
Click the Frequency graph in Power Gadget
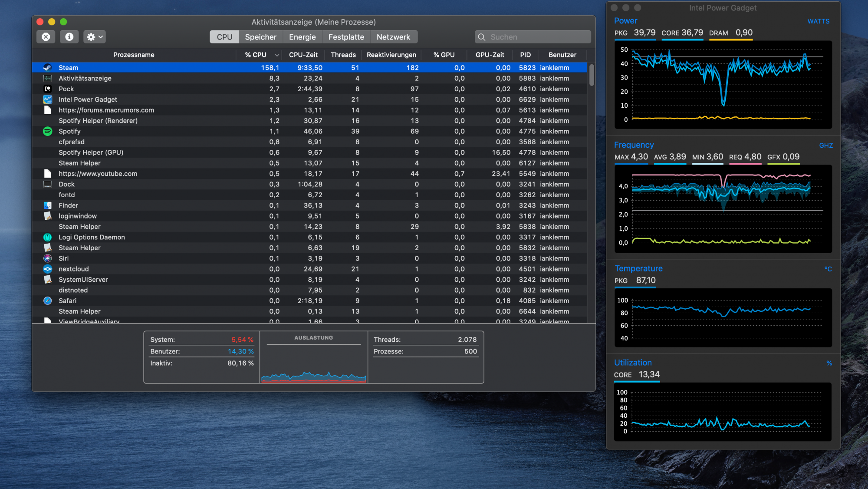point(723,209)
